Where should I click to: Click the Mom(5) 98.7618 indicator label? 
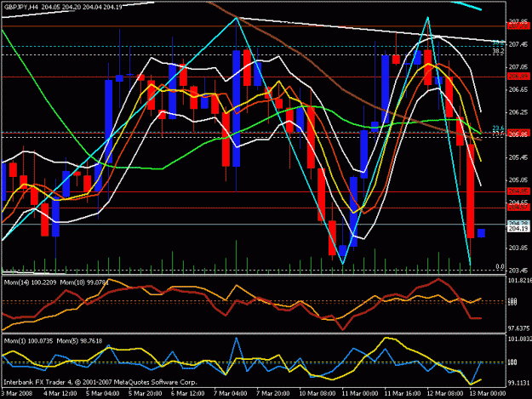coord(79,341)
